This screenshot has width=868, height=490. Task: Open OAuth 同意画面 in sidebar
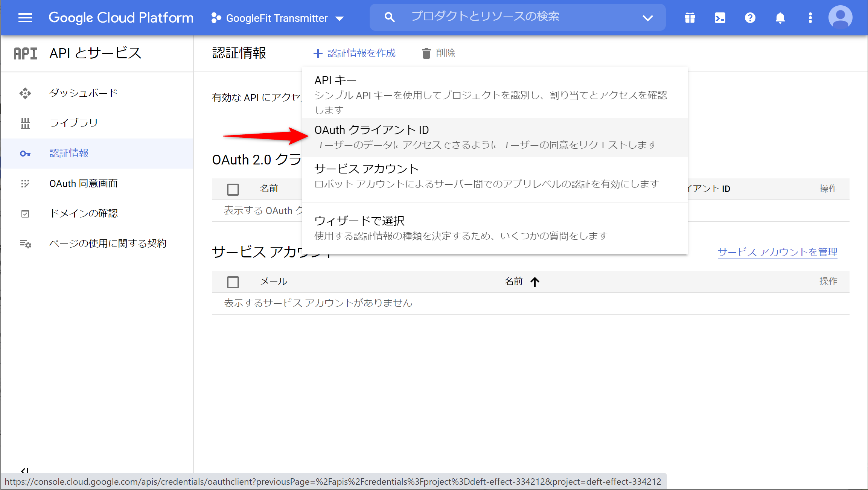point(84,184)
